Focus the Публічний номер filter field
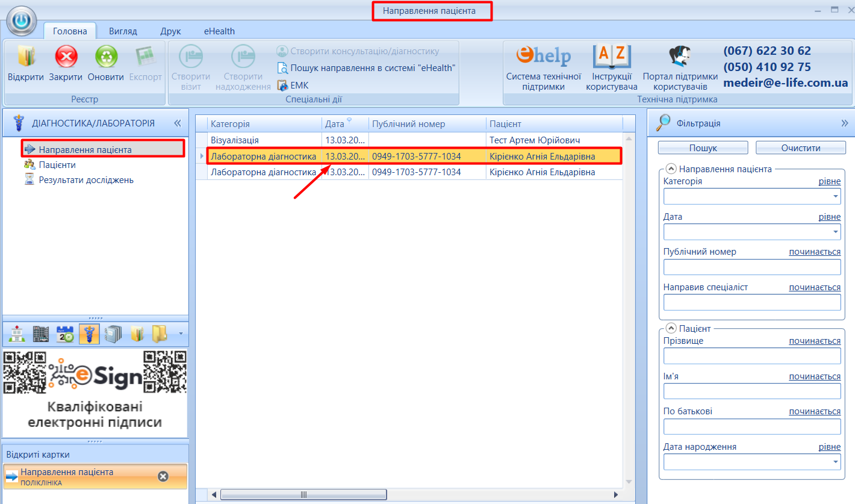The height and width of the screenshot is (504, 855). pos(752,267)
